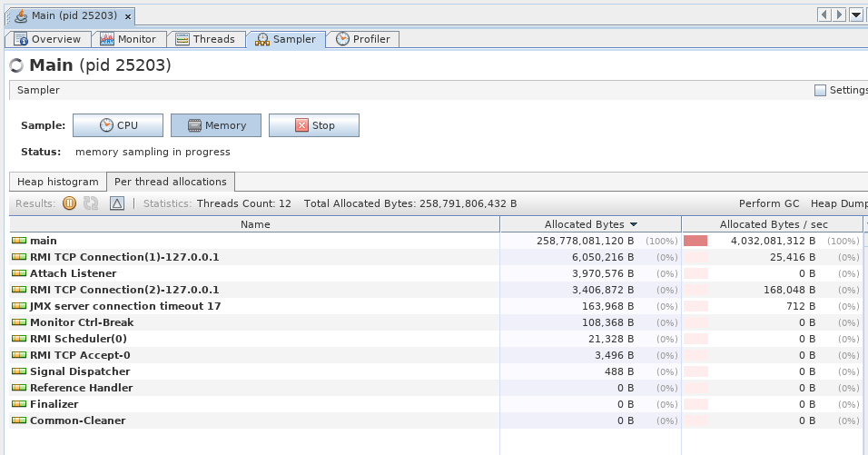The height and width of the screenshot is (455, 868).
Task: Click thread icon beside Finalizer
Action: click(x=19, y=403)
